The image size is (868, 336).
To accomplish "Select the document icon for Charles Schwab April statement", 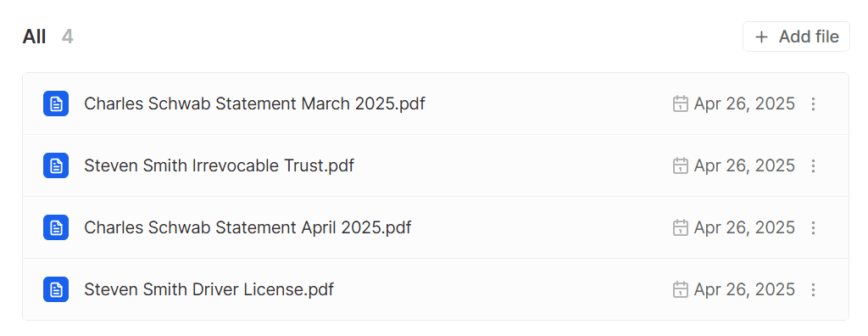I will click(56, 227).
